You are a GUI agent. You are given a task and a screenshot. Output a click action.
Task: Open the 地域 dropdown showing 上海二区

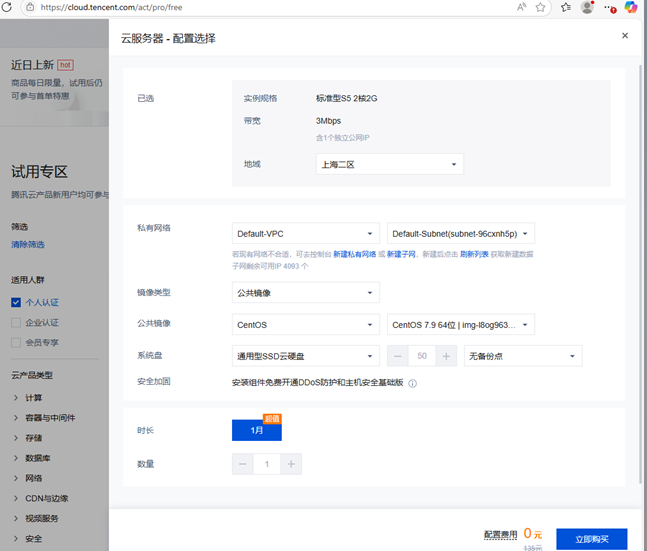tap(390, 164)
